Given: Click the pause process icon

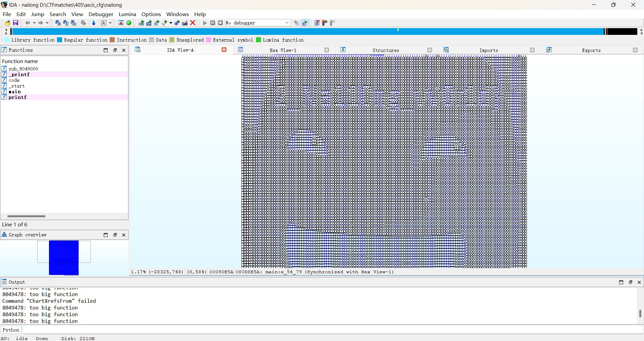Looking at the screenshot, I should tap(213, 23).
